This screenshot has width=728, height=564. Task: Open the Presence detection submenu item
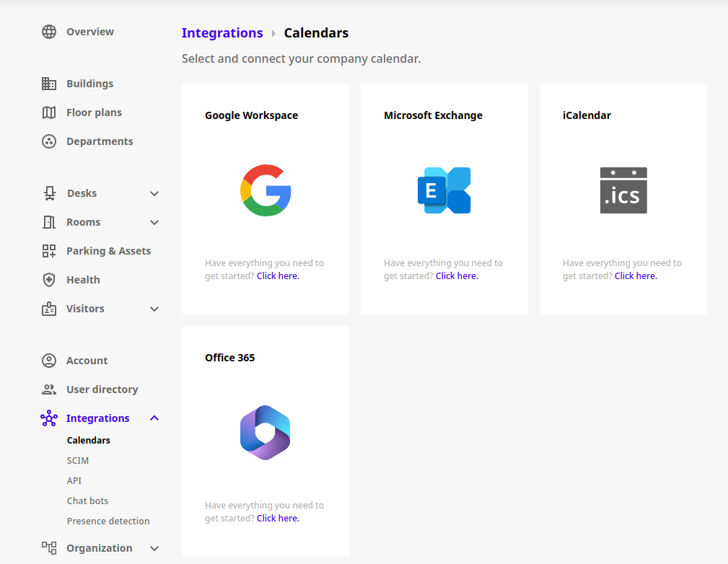108,521
